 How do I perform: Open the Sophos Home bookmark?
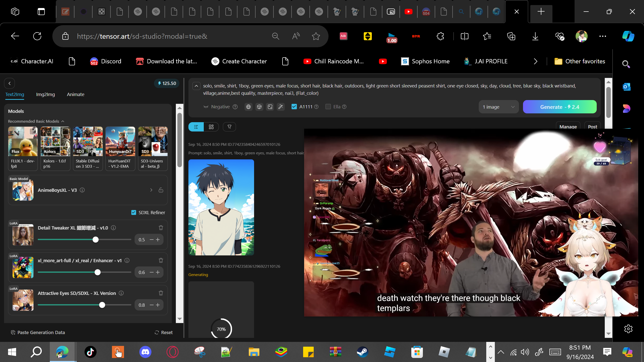tap(425, 61)
